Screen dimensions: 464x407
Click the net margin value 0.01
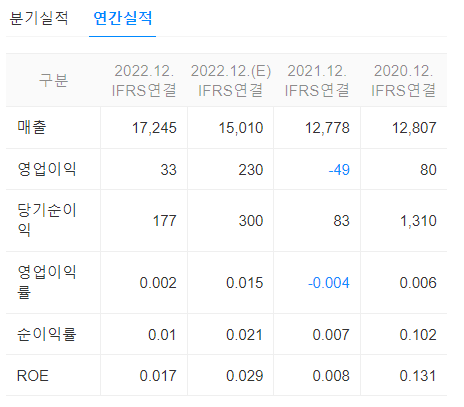[x=162, y=335]
